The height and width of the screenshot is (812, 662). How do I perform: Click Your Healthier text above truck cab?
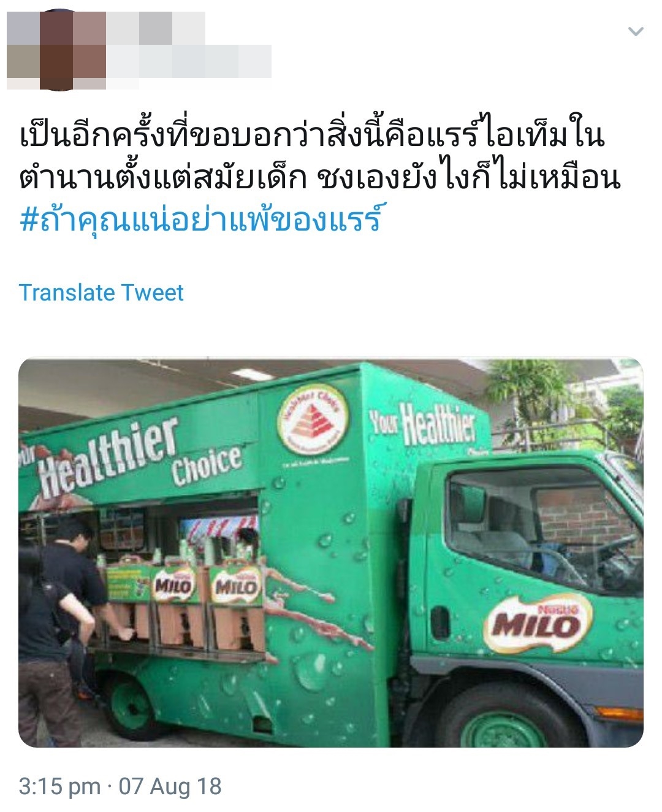[422, 423]
